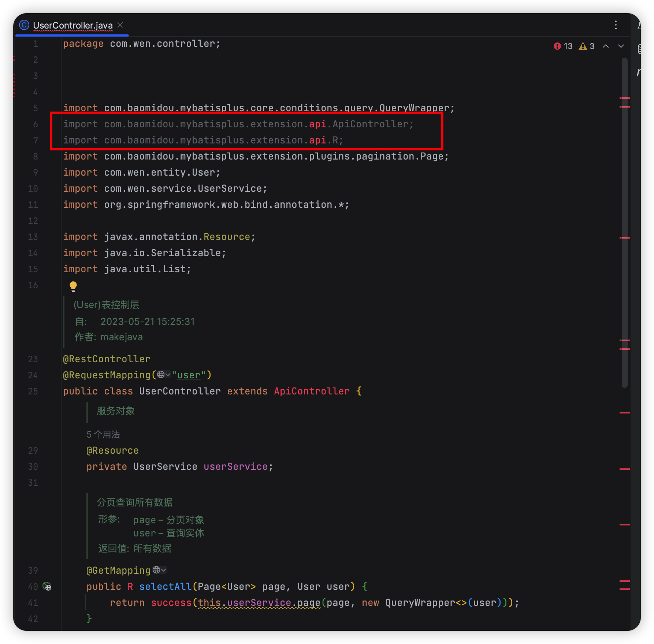Jump to previous problem with the up arrow
Screen dimensions: 654x644
pyautogui.click(x=606, y=46)
